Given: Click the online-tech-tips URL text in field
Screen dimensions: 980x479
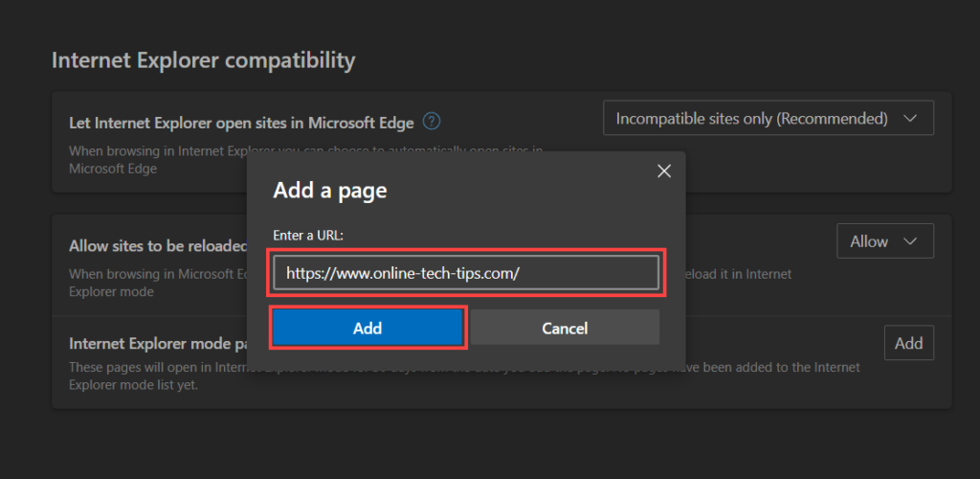Looking at the screenshot, I should (402, 273).
